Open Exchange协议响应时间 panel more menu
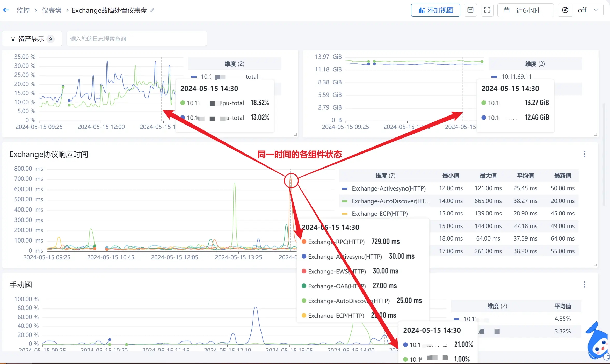 [584, 154]
